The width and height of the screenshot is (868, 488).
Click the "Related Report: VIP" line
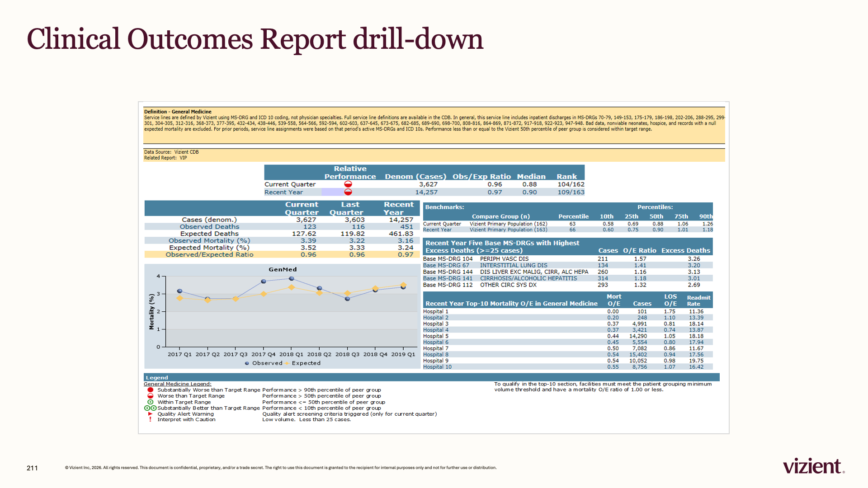tap(165, 158)
